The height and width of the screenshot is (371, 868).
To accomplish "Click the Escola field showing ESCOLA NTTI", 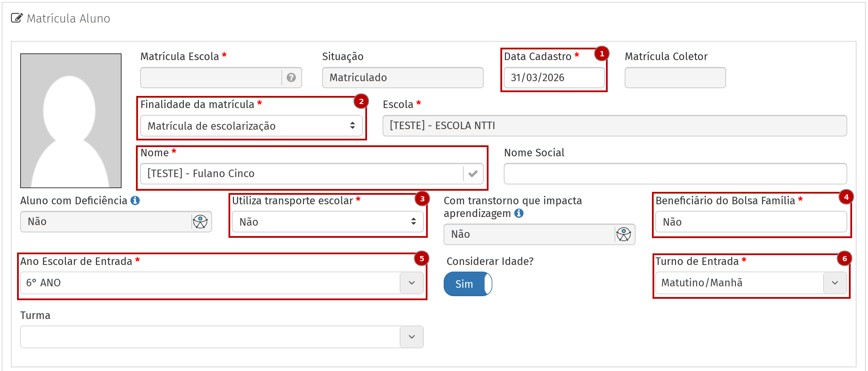I will click(x=614, y=126).
